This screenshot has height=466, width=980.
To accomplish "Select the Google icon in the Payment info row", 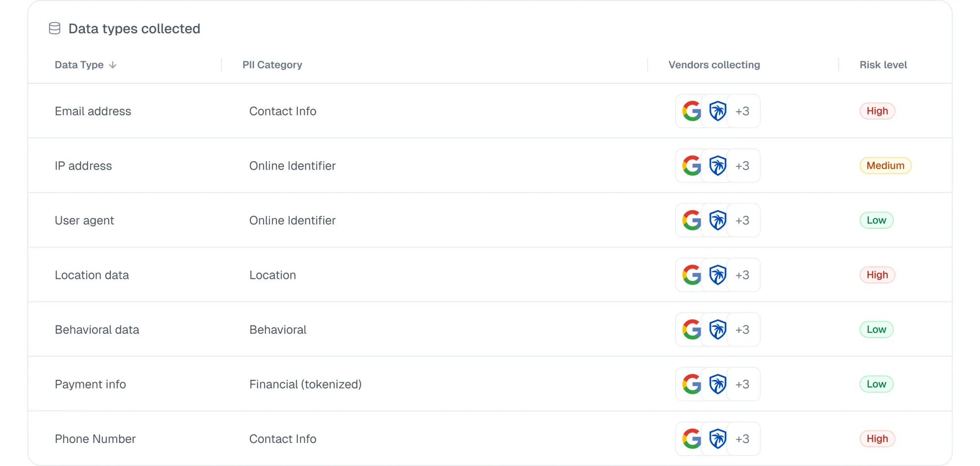I will 691,384.
